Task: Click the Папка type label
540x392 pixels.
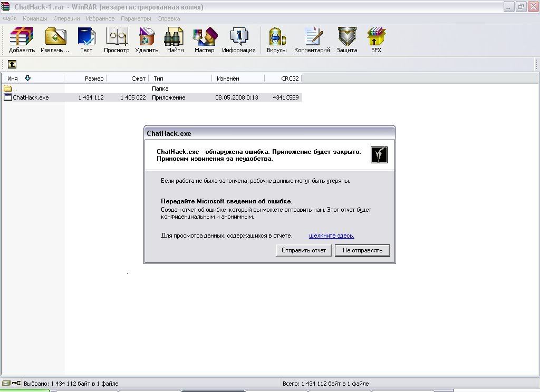Action: pyautogui.click(x=160, y=89)
